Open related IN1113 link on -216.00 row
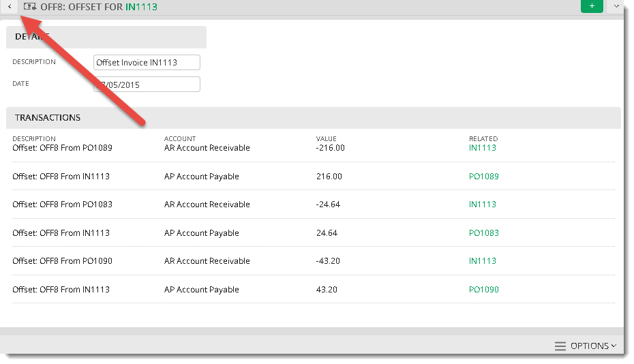The width and height of the screenshot is (634, 364). point(483,148)
